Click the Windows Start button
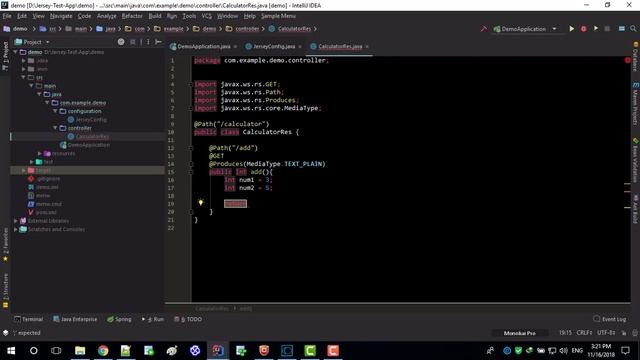The image size is (640, 360). (x=11, y=351)
